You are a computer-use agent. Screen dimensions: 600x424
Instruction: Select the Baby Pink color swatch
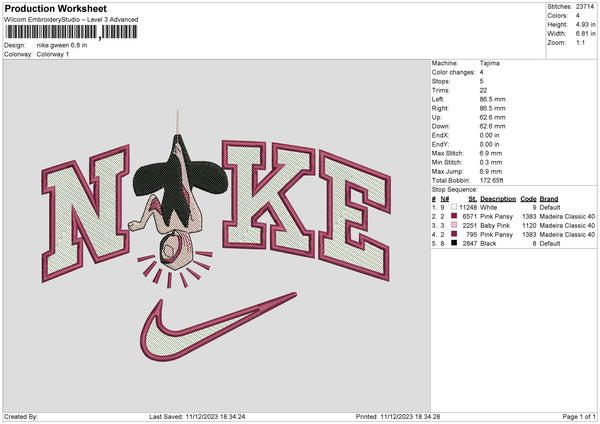(454, 225)
